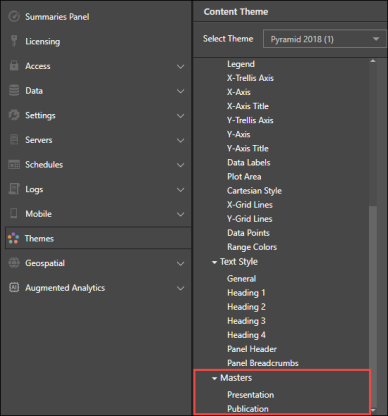Click the Licensing key icon
The height and width of the screenshot is (416, 388).
14,41
